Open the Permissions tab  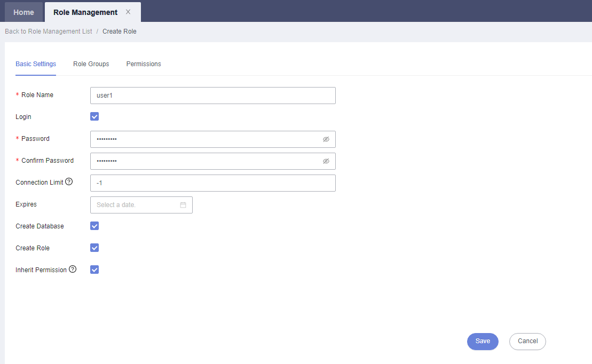144,64
